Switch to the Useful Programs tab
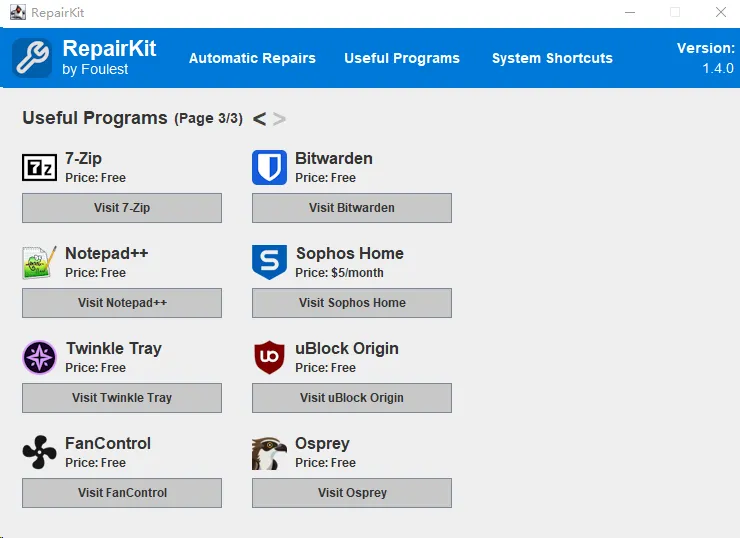Screen dimensions: 740x538 click(x=402, y=58)
